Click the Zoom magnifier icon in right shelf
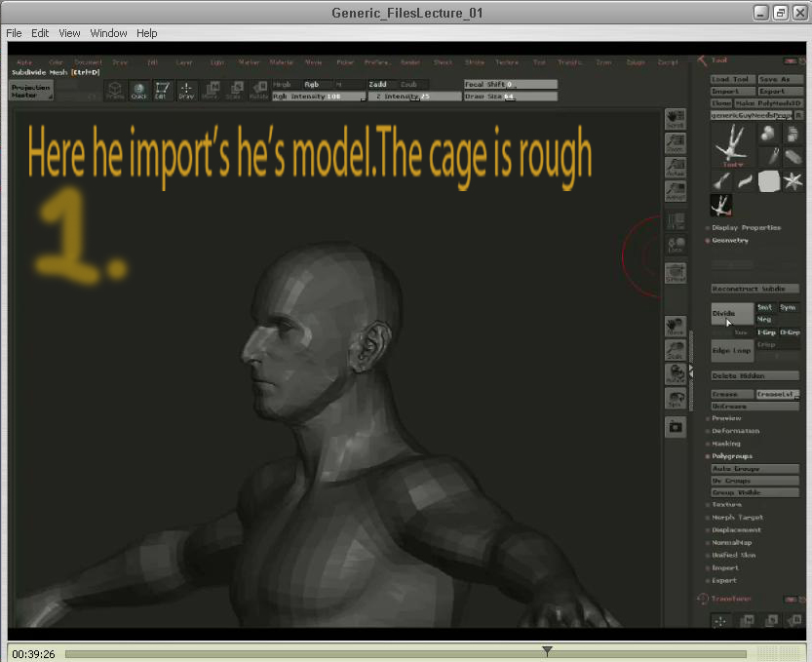 (675, 144)
